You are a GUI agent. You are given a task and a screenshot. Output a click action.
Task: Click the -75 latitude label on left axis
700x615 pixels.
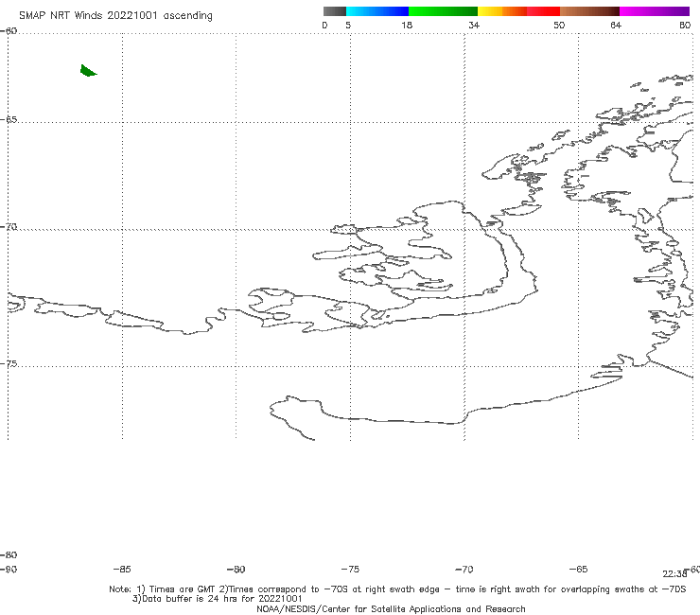(x=9, y=363)
